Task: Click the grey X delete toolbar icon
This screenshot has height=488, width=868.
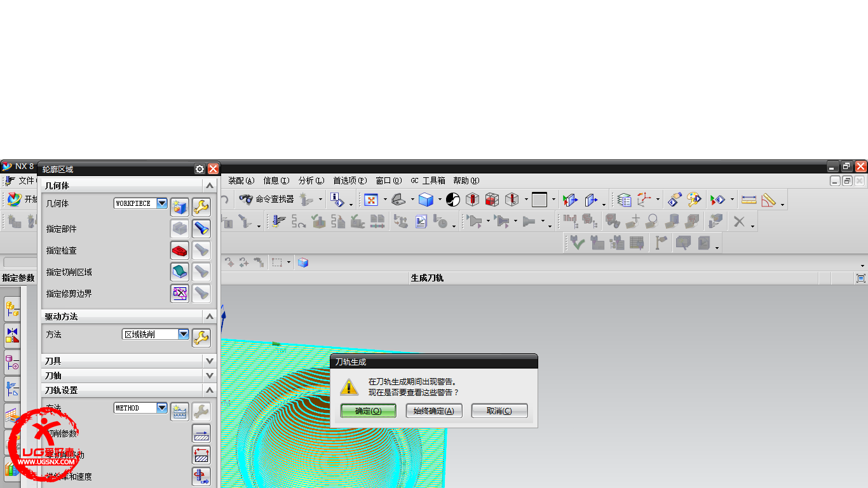Action: coord(739,221)
